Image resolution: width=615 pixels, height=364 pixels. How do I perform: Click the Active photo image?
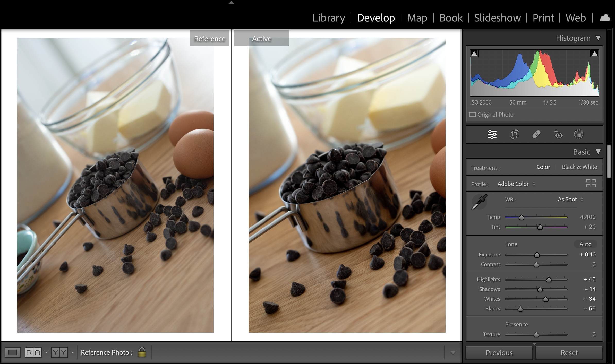click(347, 185)
